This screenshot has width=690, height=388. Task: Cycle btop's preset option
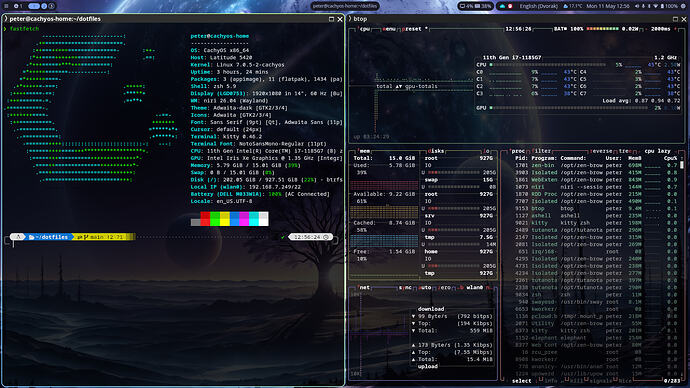click(x=414, y=29)
